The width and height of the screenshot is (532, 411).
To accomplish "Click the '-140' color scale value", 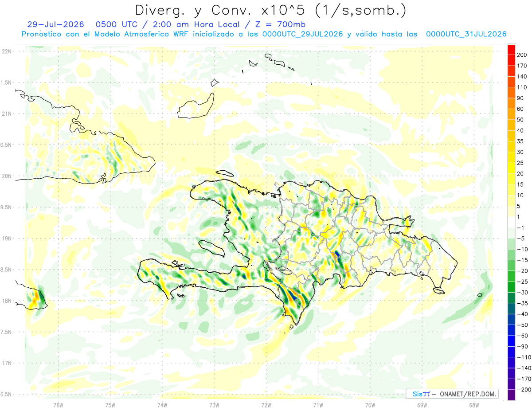I will (x=524, y=368).
